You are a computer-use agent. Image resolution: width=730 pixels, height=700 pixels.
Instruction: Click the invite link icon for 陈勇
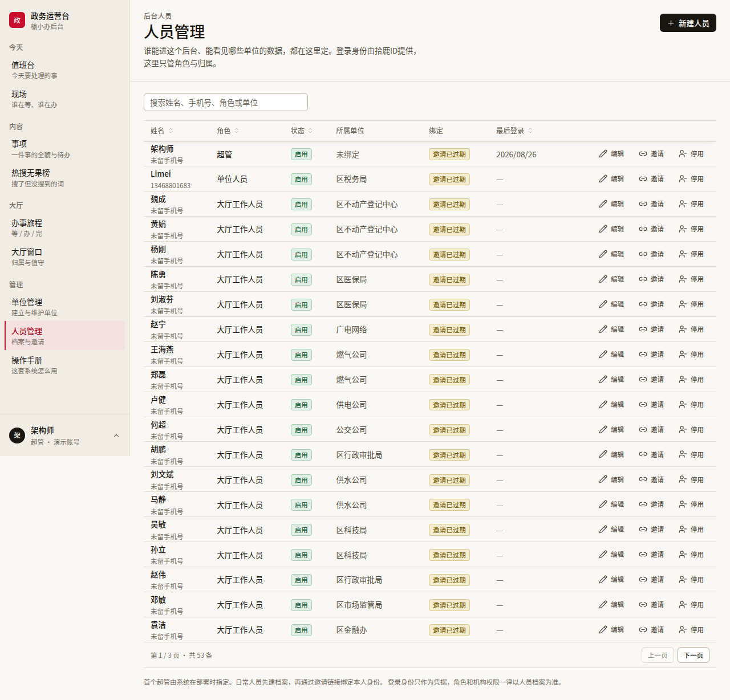click(643, 279)
